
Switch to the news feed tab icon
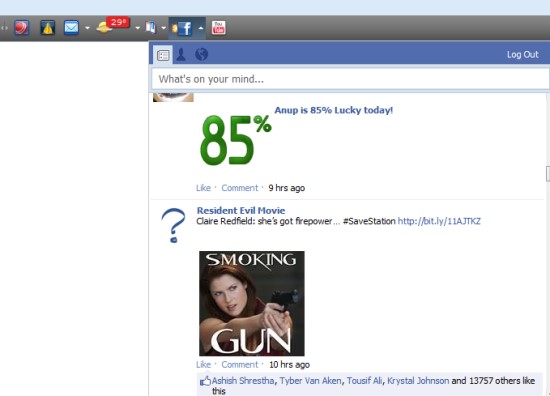click(163, 55)
